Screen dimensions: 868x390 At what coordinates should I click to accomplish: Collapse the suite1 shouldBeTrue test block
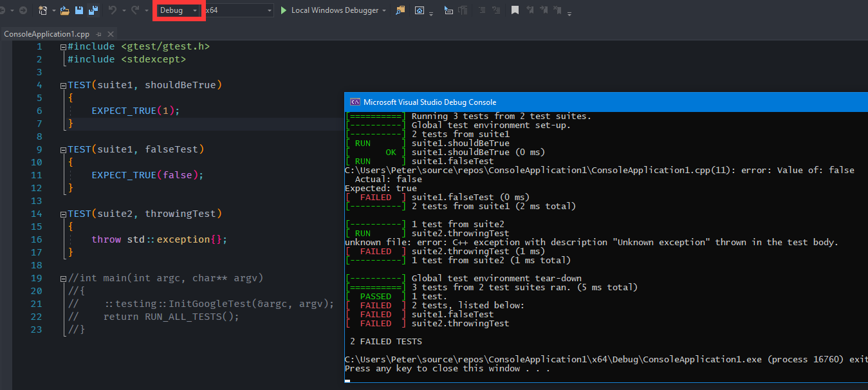click(x=62, y=86)
